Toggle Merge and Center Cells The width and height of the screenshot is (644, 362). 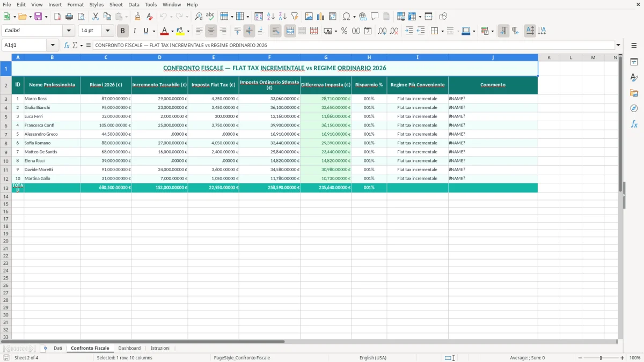[290, 31]
